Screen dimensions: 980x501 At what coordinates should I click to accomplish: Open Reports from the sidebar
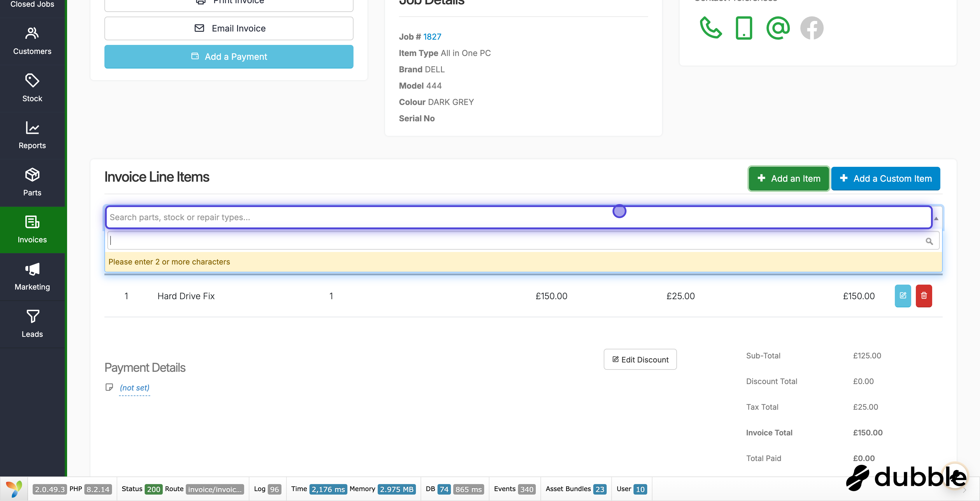32,135
